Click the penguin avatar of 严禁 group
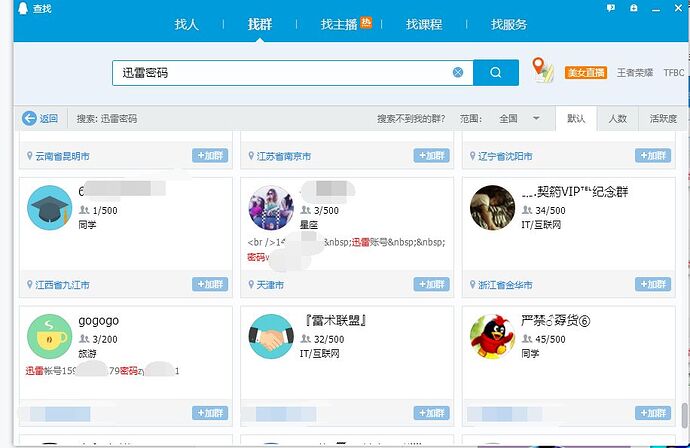Screen dimensions: 690x448 coord(491,335)
